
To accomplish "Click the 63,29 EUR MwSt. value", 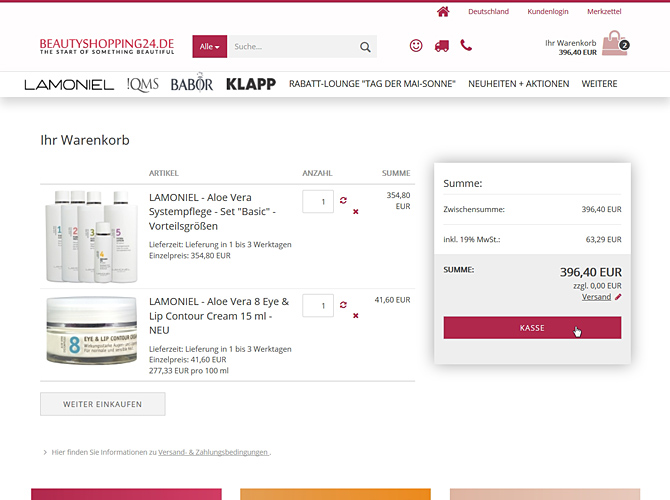I will coord(603,240).
